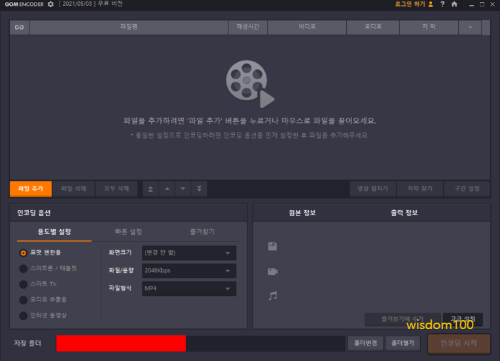The image size is (500, 361).
Task: Open 고급 설정 advanced settings
Action: point(463,319)
